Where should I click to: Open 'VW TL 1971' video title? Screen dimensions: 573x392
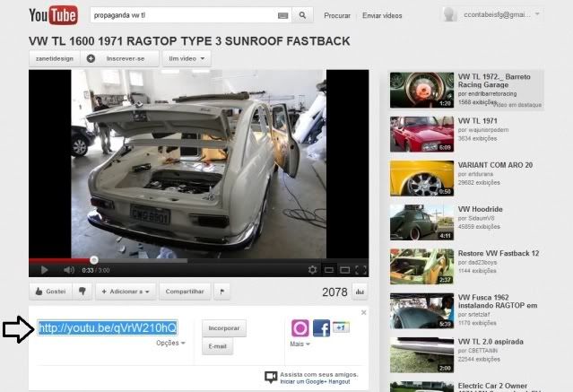pyautogui.click(x=478, y=121)
